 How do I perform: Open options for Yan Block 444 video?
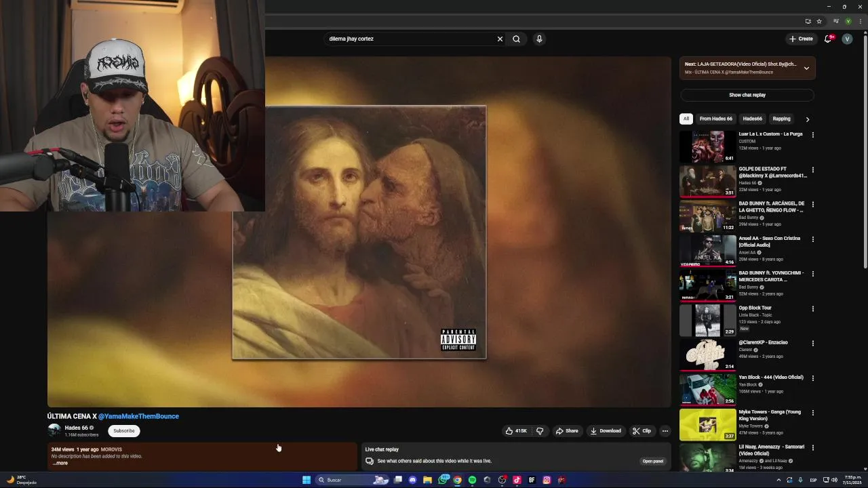tap(812, 378)
